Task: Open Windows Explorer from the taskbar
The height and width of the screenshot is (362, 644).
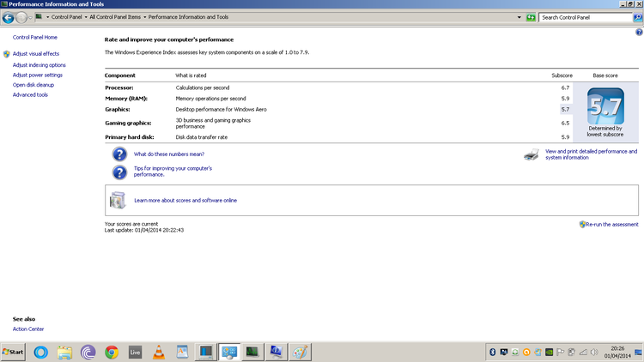Action: [x=64, y=353]
